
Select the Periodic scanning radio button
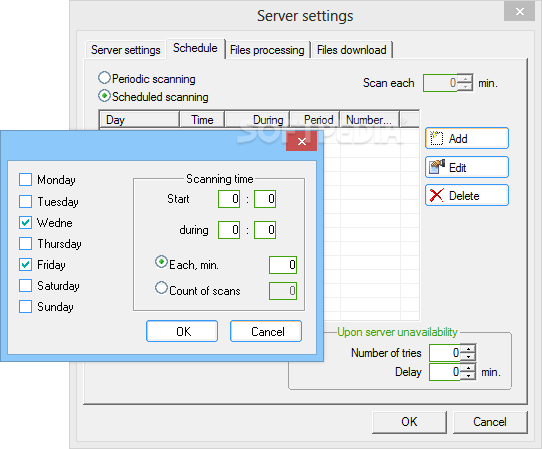[104, 78]
